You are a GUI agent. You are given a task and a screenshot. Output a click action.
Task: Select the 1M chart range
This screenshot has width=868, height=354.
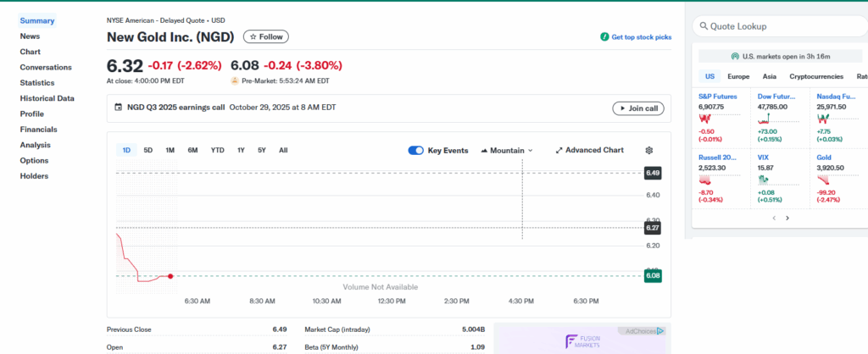click(x=170, y=150)
